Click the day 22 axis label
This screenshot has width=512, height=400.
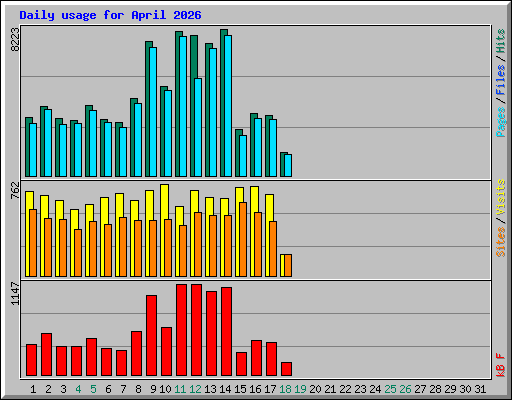[345, 389]
